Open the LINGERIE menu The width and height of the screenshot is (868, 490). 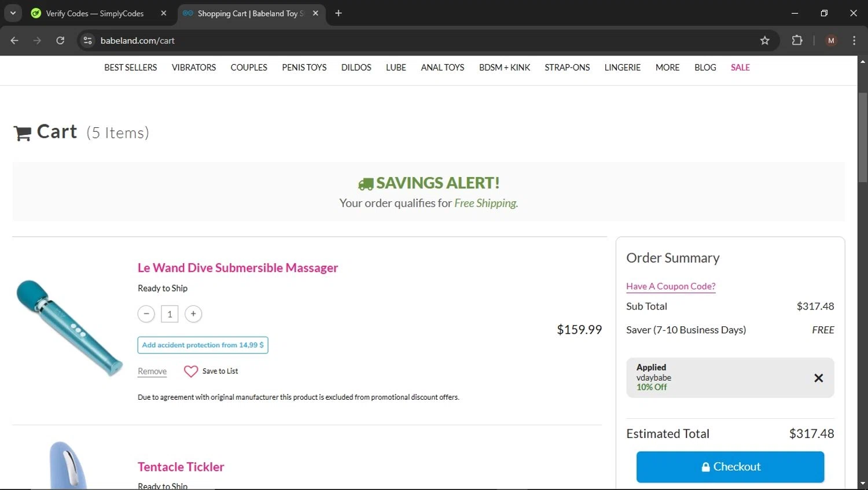coord(623,68)
